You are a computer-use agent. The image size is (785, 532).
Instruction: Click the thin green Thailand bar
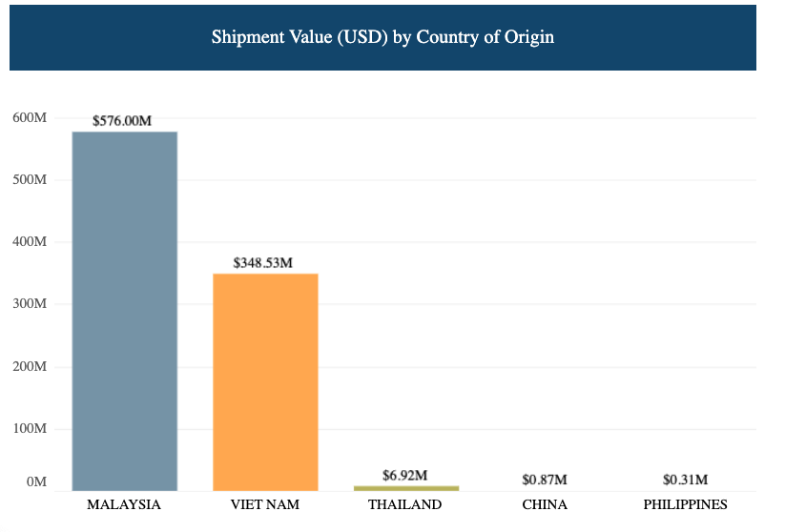tap(405, 488)
